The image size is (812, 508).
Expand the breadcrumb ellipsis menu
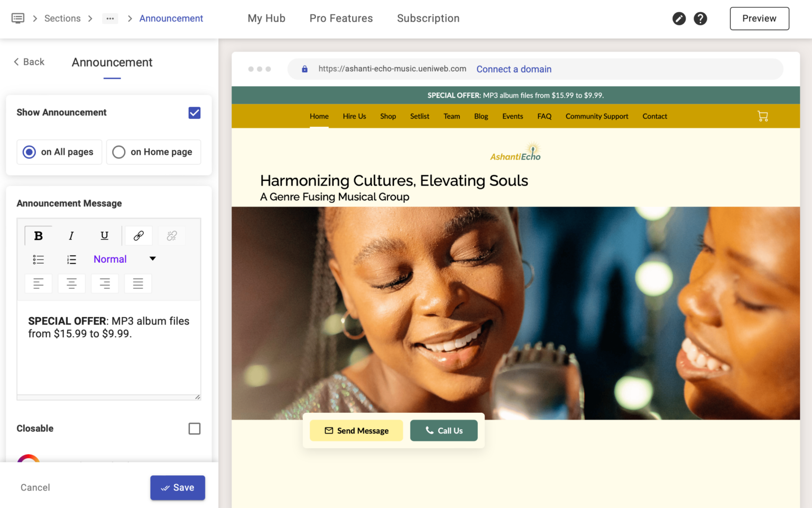(110, 18)
